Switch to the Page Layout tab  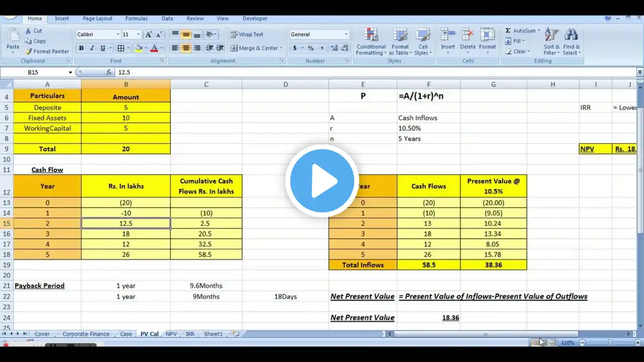[98, 19]
